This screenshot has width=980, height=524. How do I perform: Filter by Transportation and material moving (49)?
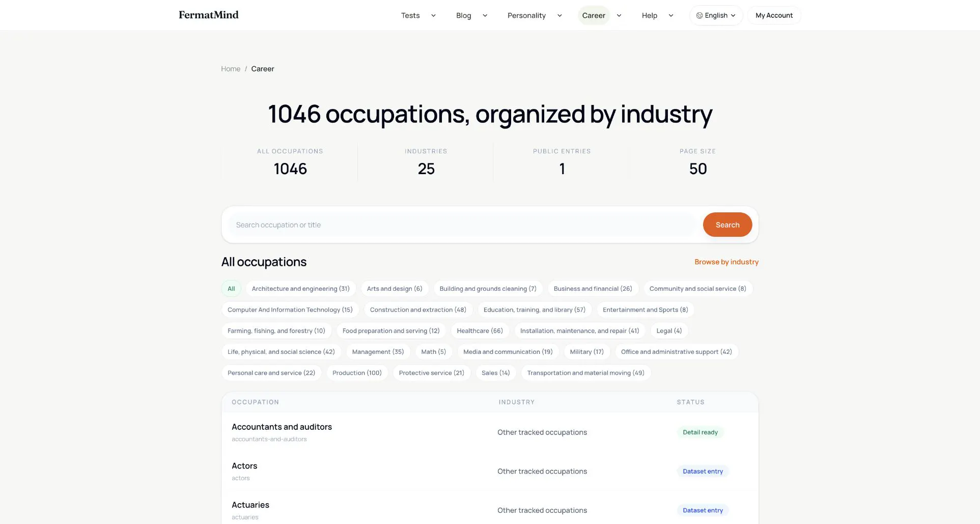(585, 373)
